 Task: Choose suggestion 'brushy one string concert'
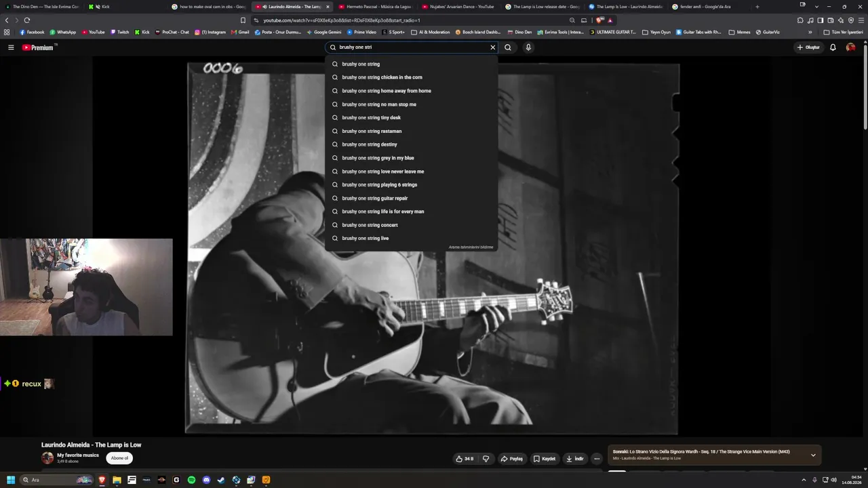tap(411, 225)
